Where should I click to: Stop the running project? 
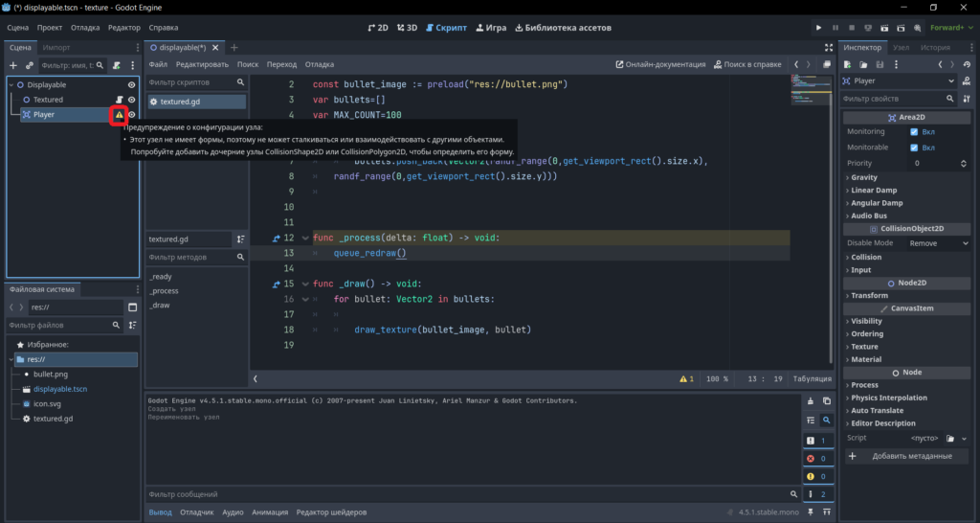pos(851,28)
